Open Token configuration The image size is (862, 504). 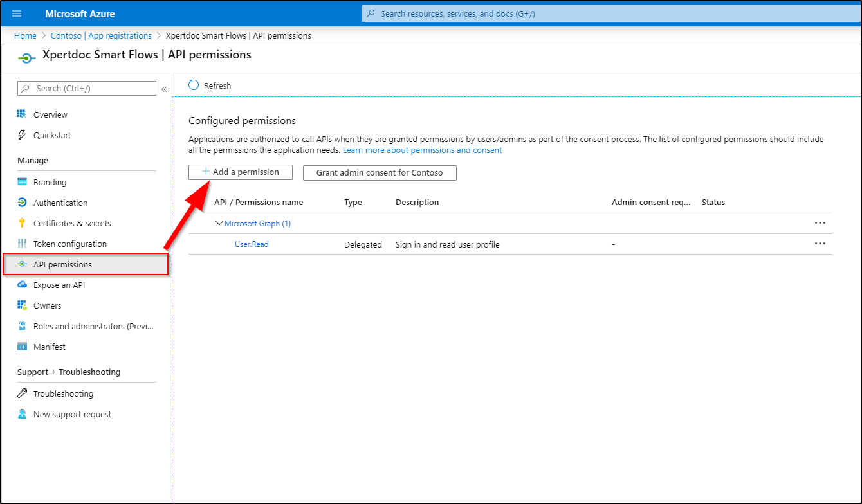pyautogui.click(x=70, y=244)
